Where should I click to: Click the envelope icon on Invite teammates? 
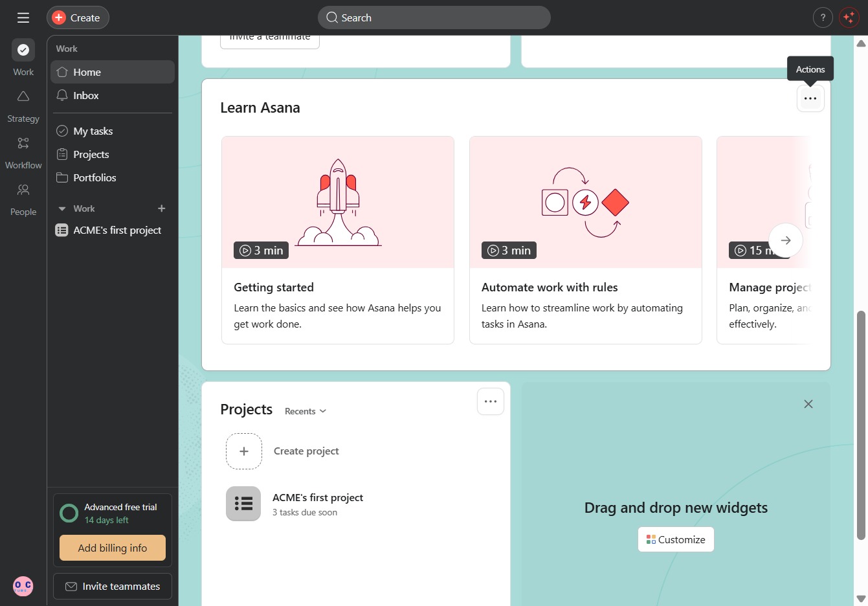pyautogui.click(x=71, y=587)
